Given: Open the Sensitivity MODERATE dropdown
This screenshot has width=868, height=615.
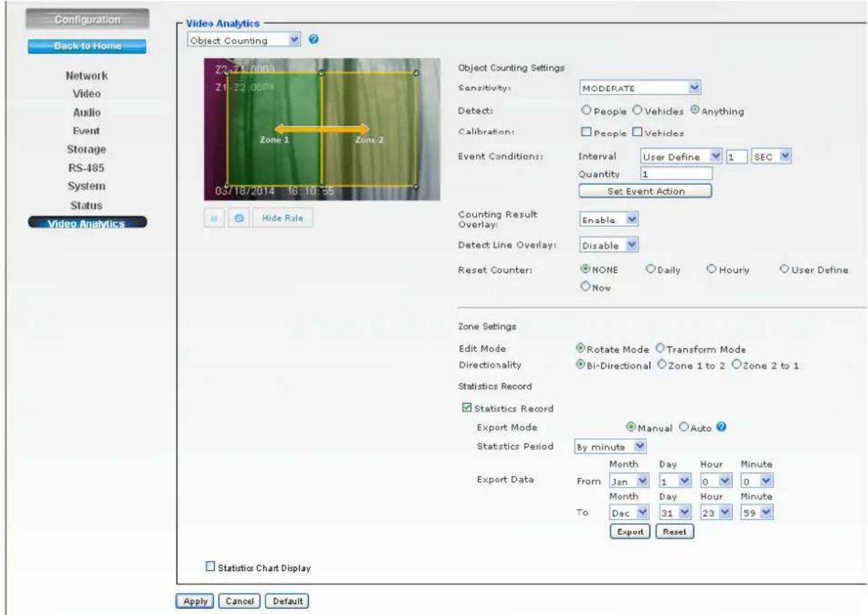Looking at the screenshot, I should (641, 88).
